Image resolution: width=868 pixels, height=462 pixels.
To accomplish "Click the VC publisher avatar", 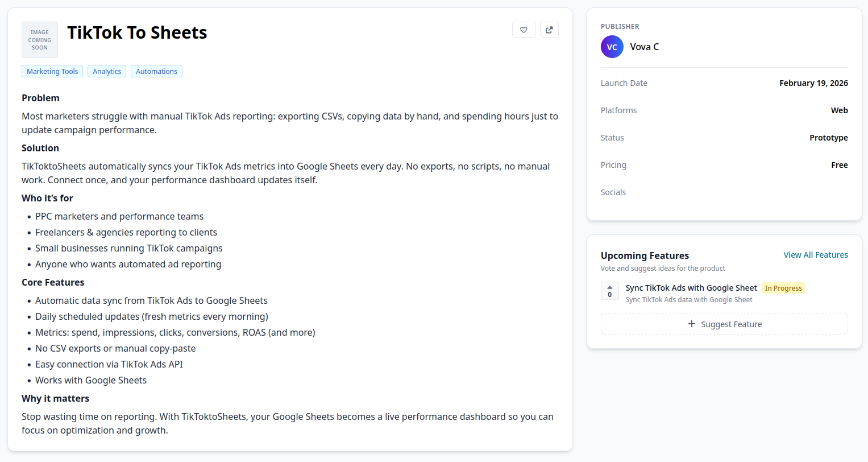I will 612,47.
